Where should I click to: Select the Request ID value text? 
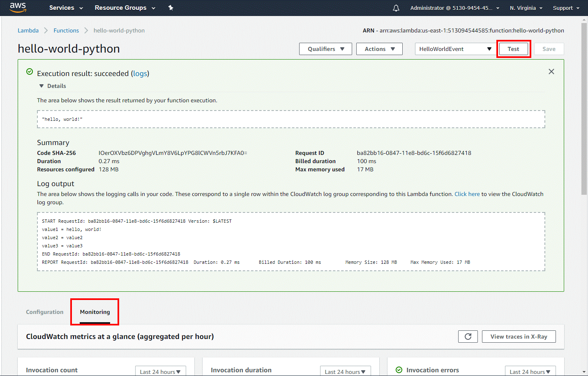(414, 153)
